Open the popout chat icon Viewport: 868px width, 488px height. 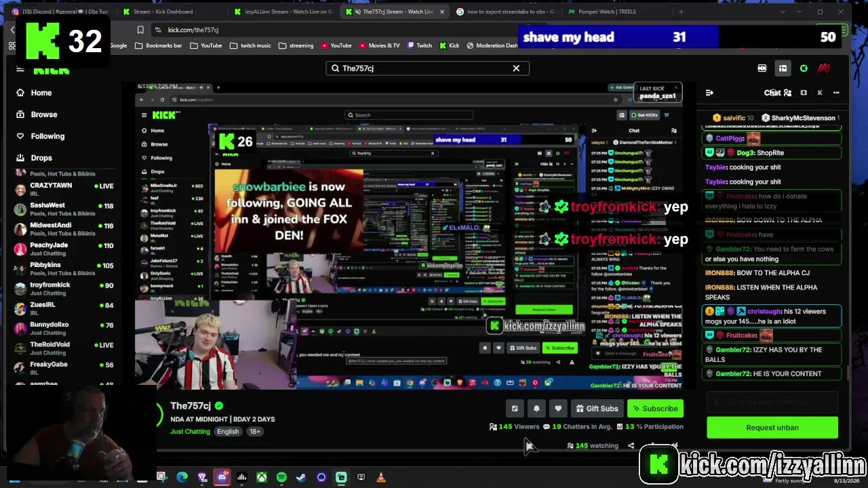click(x=804, y=93)
